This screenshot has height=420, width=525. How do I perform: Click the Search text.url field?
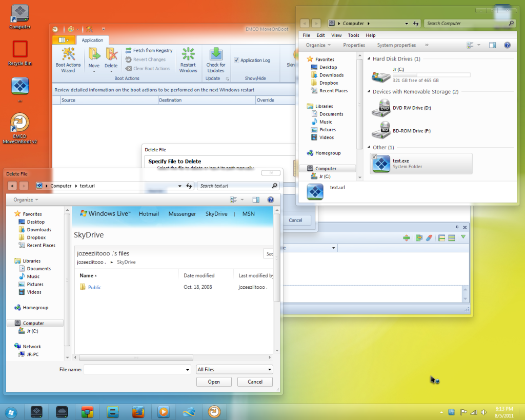pyautogui.click(x=238, y=186)
